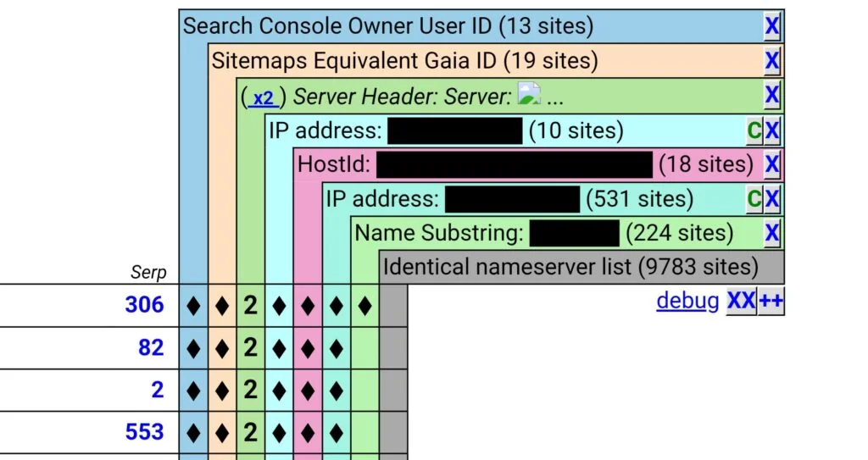Click cyan diamond in row 553
Screen dimensions: 868x460
point(279,433)
